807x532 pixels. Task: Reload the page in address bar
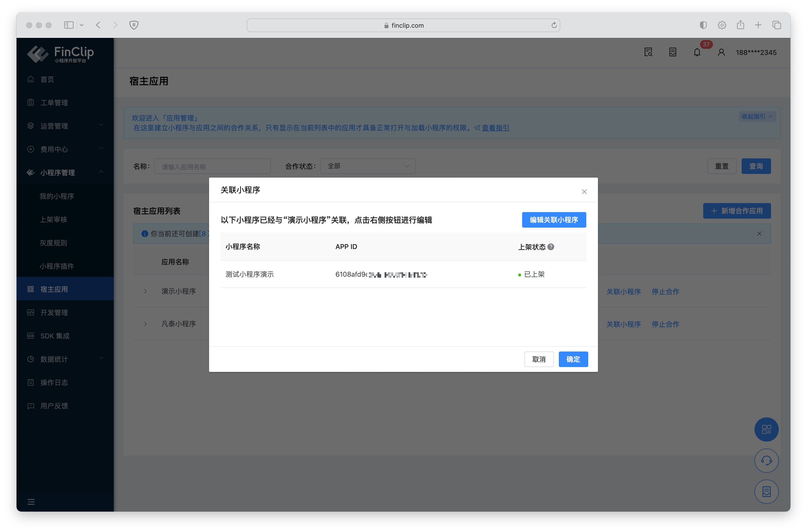(554, 25)
